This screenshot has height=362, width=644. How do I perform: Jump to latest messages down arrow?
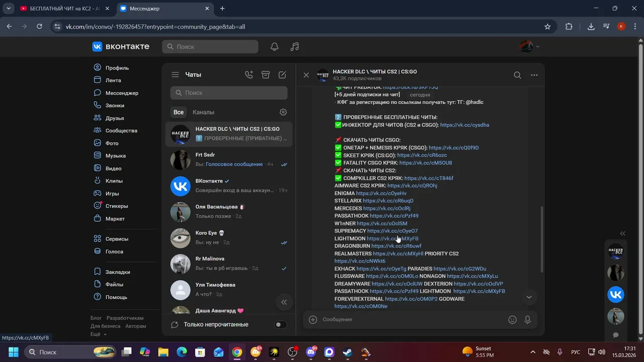pyautogui.click(x=529, y=297)
